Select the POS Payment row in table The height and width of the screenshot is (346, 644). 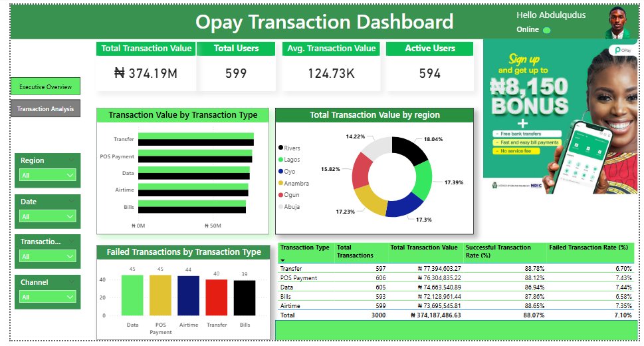[456, 278]
